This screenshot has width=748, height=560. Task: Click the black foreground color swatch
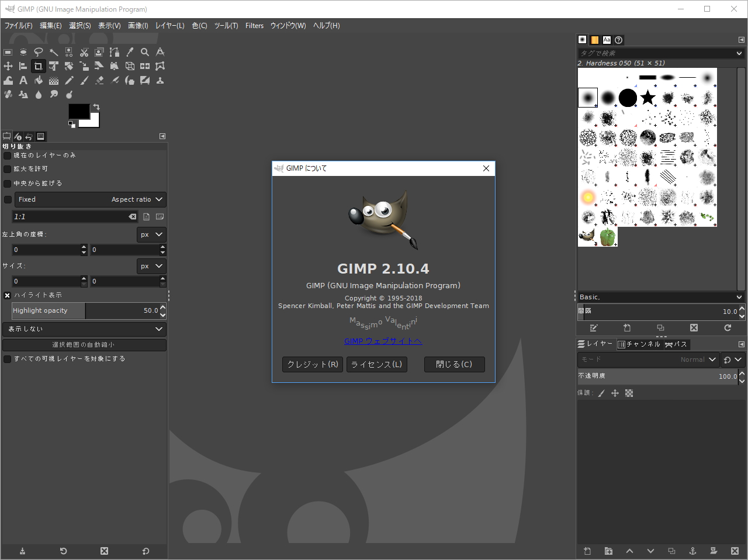click(78, 111)
